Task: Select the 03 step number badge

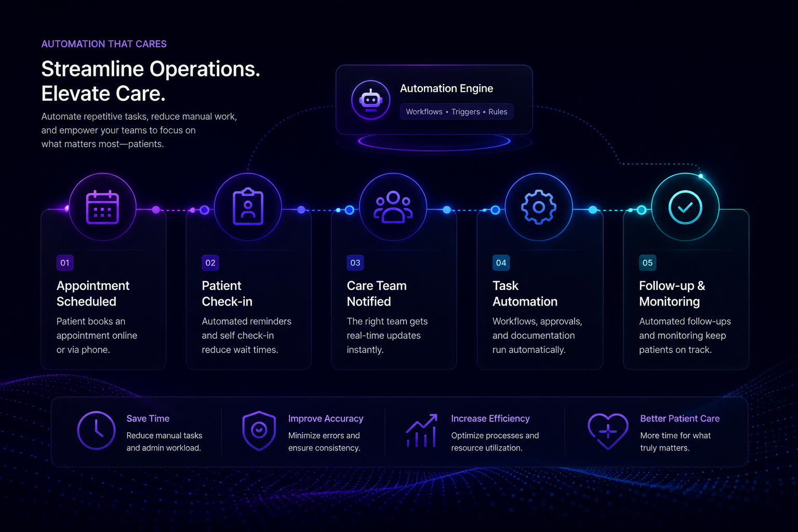Action: (x=355, y=263)
